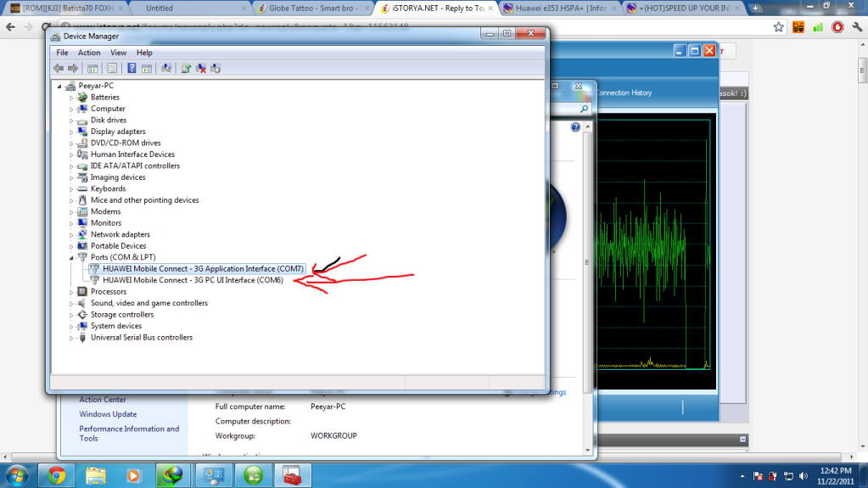
Task: Select HUAWEI 3G Application Interface (COM7)
Action: (x=203, y=268)
